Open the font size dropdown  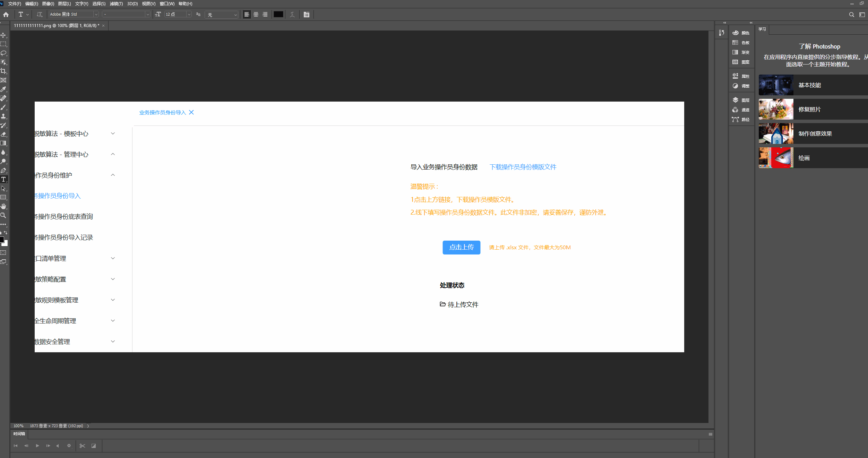(x=189, y=14)
